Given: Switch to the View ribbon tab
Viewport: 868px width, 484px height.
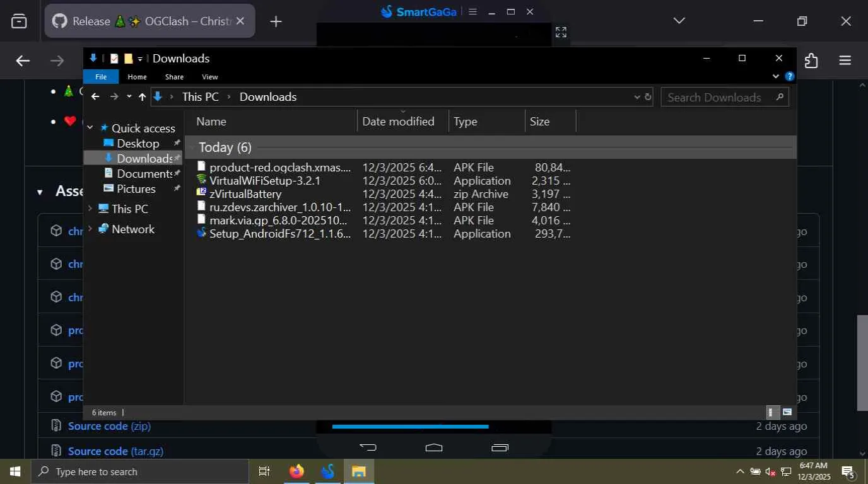Looking at the screenshot, I should pyautogui.click(x=210, y=77).
